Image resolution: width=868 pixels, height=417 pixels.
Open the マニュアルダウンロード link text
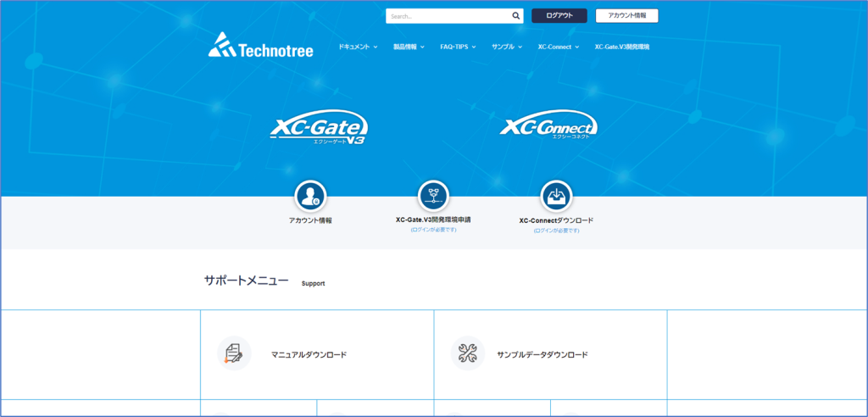pyautogui.click(x=309, y=354)
